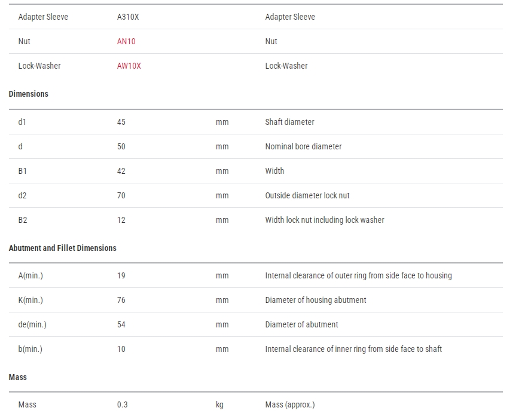Select the nominal bore diameter value 50
525x420 pixels.
[121, 146]
